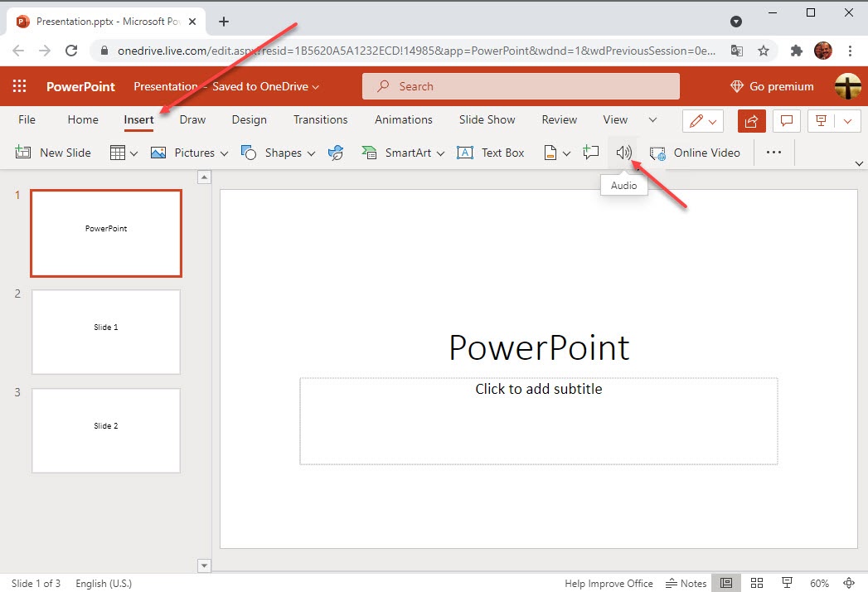Click the footer page icon
The height and width of the screenshot is (592, 868).
550,153
